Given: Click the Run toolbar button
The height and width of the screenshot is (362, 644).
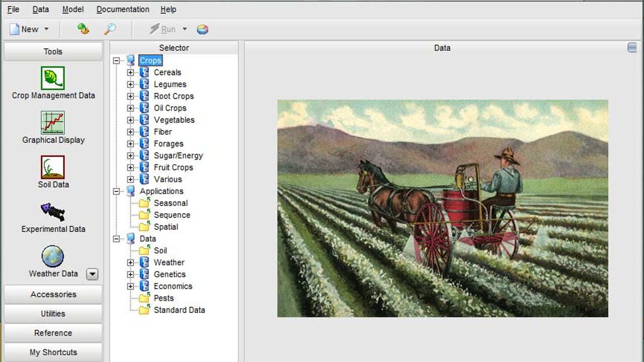Looking at the screenshot, I should click(163, 29).
